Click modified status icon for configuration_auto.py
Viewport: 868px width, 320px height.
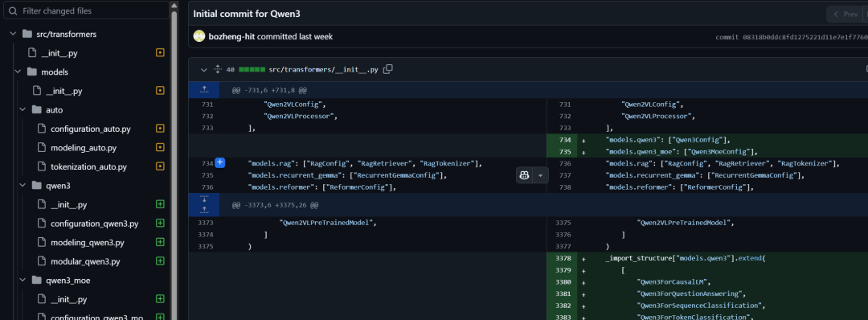tap(161, 129)
